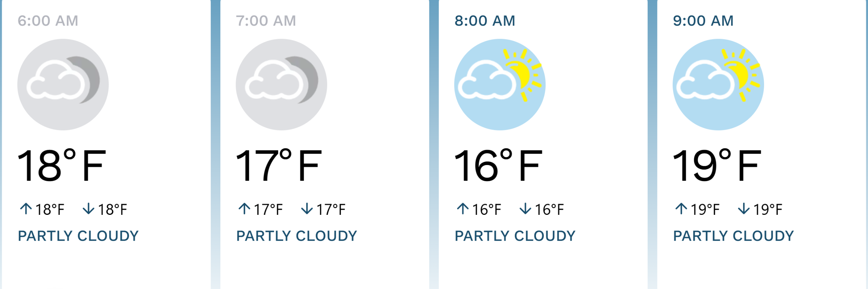This screenshot has height=289, width=868.
Task: Click Partly Cloudy text under 9:00 AM
Action: [x=733, y=236]
